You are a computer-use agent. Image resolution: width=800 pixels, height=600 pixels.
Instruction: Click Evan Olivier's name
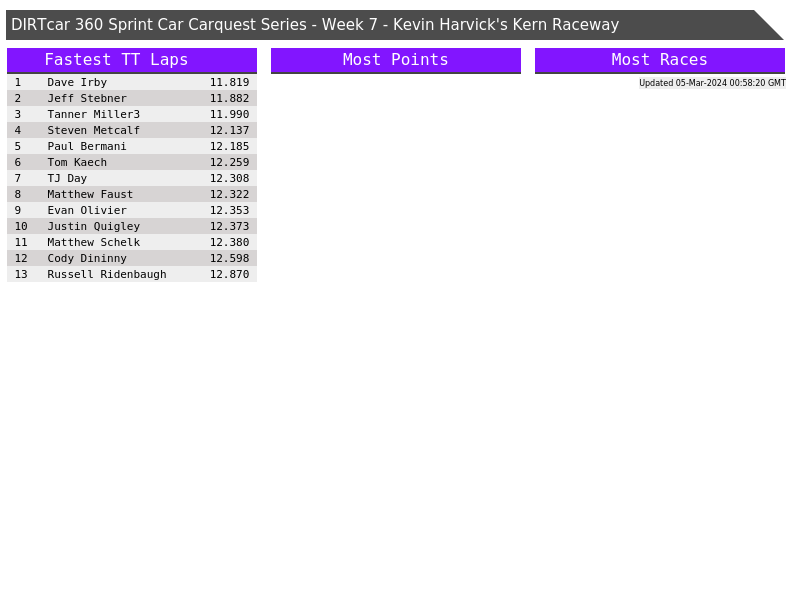pyautogui.click(x=87, y=211)
